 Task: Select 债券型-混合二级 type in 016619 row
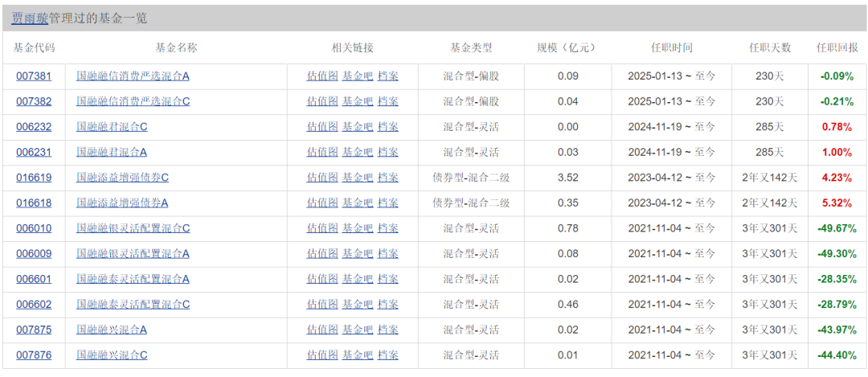471,178
